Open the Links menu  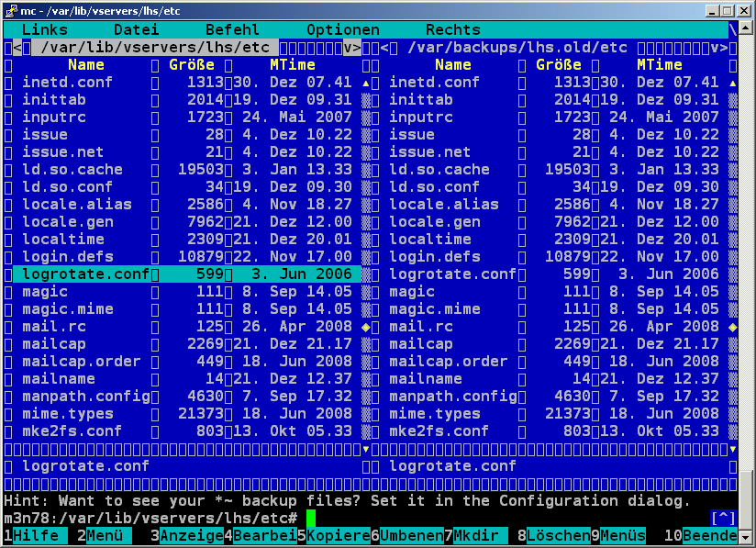[x=44, y=30]
